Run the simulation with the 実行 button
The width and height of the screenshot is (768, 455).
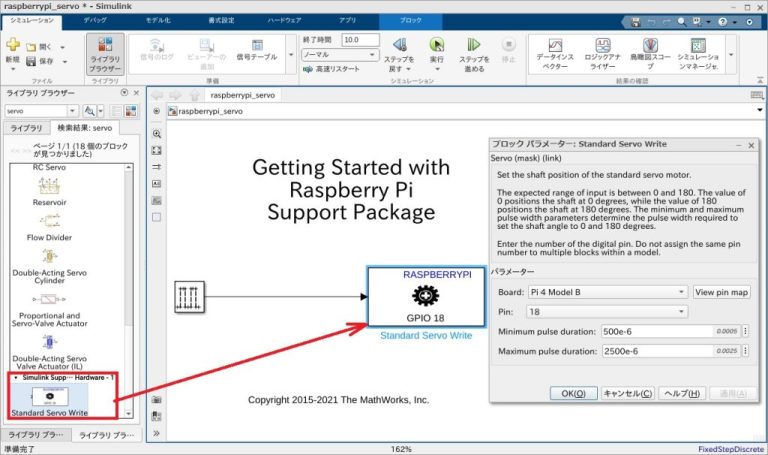pos(436,45)
